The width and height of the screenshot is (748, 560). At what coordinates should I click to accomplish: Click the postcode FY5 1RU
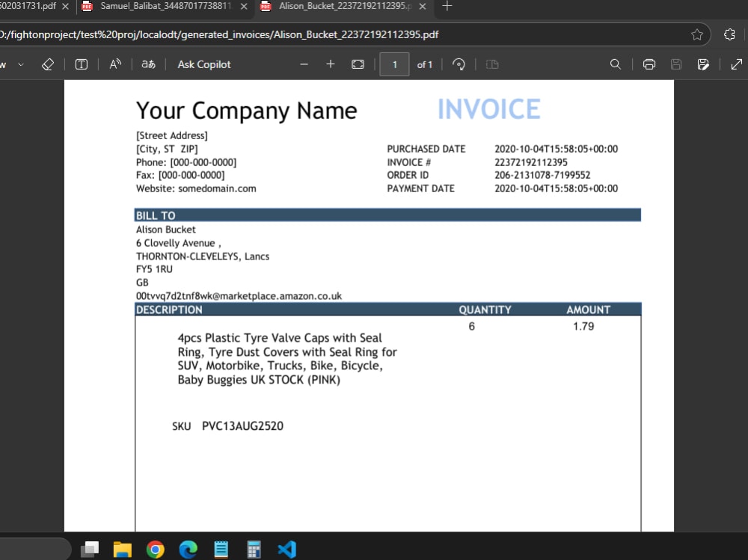tap(154, 269)
